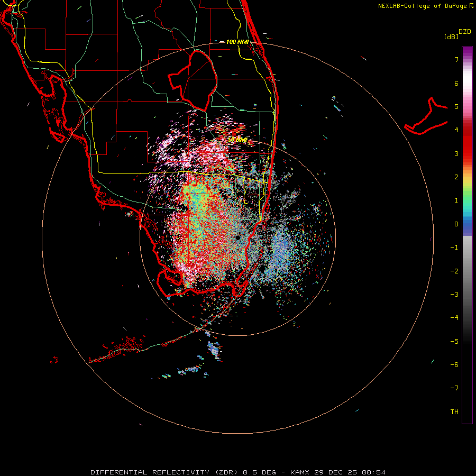Click the color scale value -3
Screen dimensions: 476x476
[454, 295]
